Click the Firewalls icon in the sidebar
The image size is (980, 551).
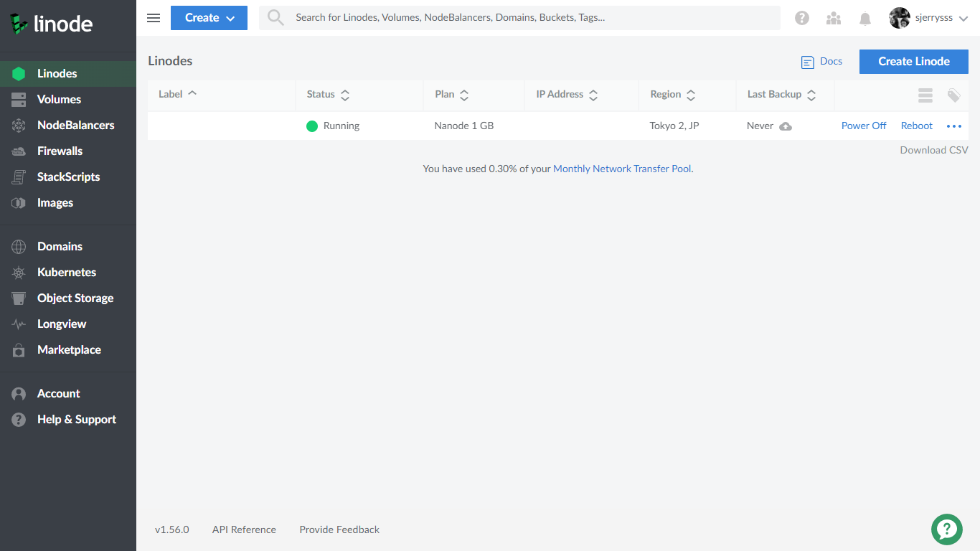point(19,151)
